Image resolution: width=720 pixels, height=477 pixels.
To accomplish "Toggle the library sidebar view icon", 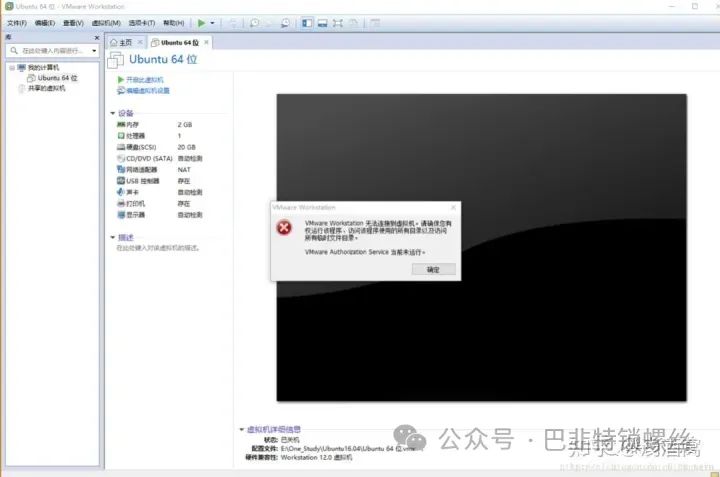I will pos(307,23).
